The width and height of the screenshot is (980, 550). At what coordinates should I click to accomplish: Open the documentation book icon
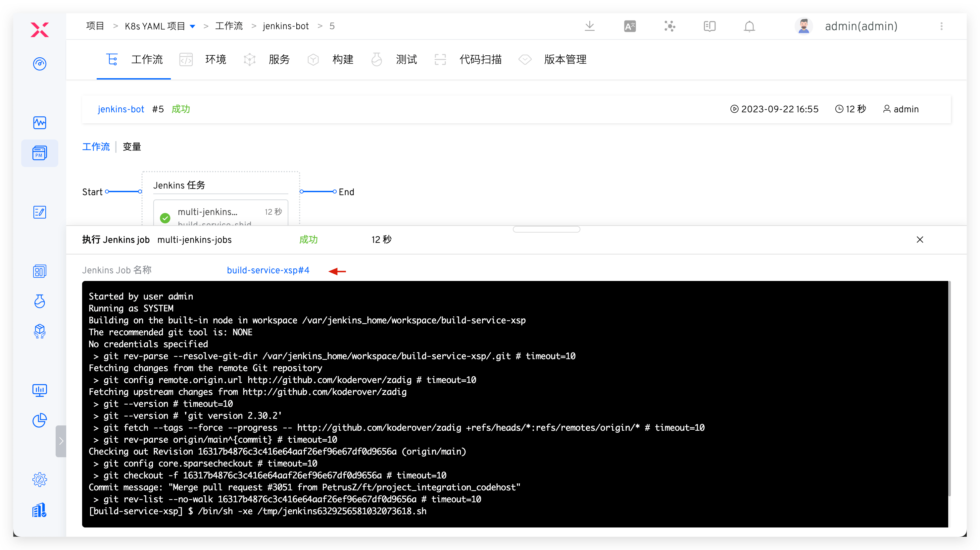pyautogui.click(x=710, y=26)
